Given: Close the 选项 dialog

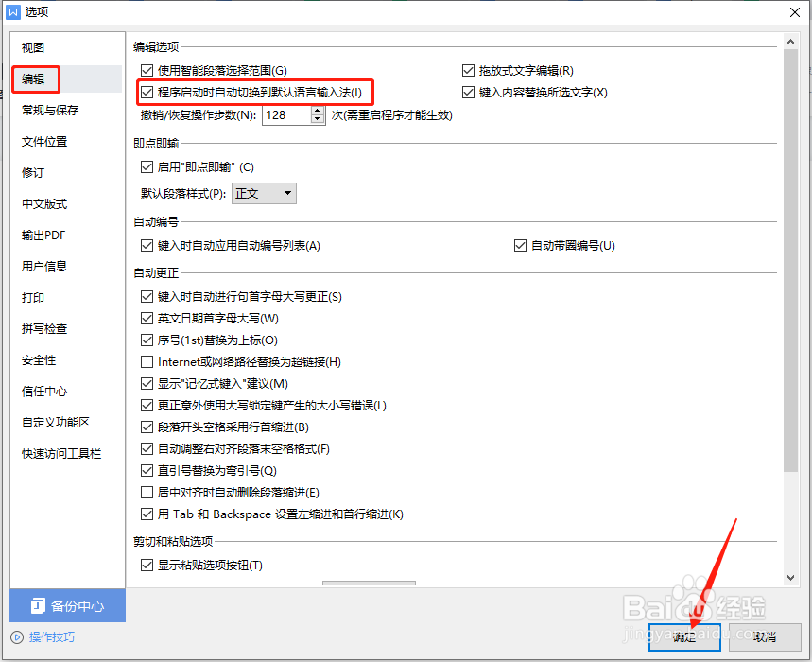Looking at the screenshot, I should tap(794, 12).
